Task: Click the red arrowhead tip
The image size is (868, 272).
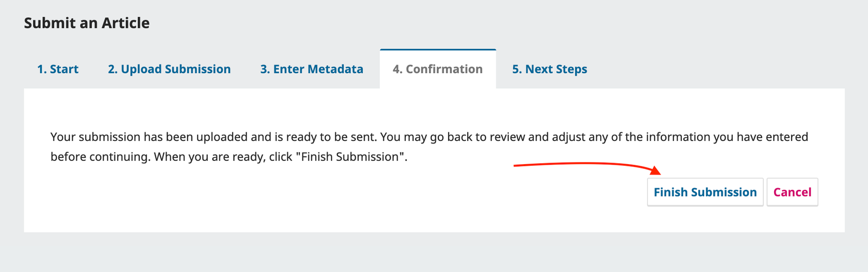Action: pyautogui.click(x=658, y=172)
